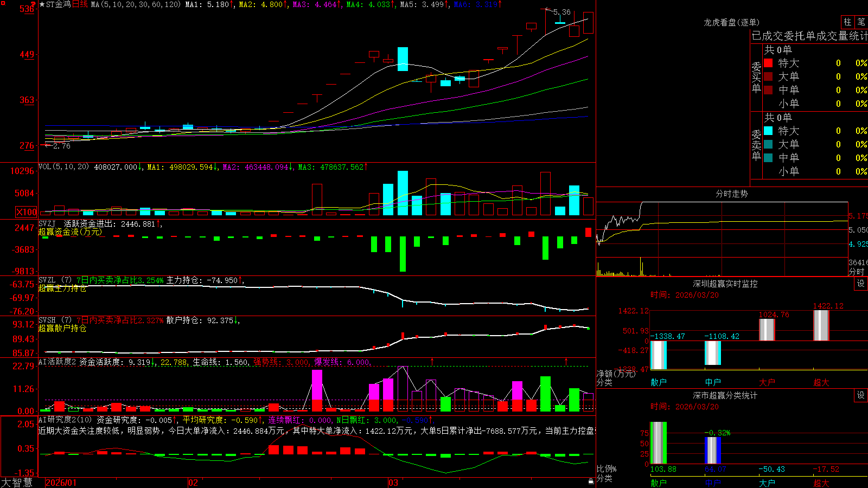Viewport: 868px width, 488px height.
Task: Select the 2026/01 date marker on timeline
Action: pyautogui.click(x=61, y=483)
